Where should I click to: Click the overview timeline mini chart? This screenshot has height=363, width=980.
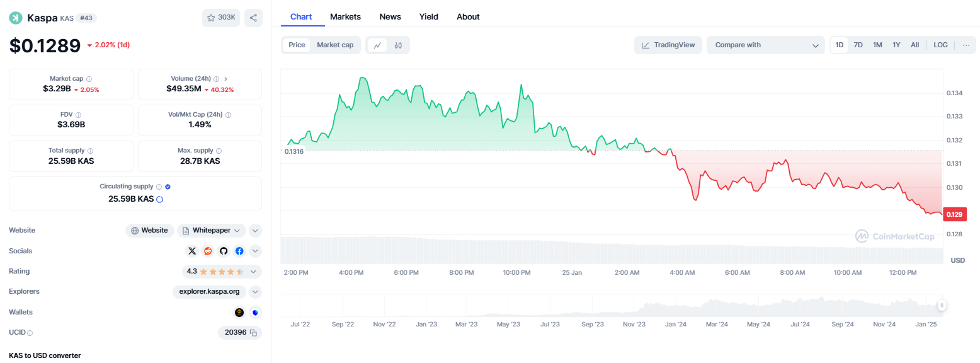point(612,306)
